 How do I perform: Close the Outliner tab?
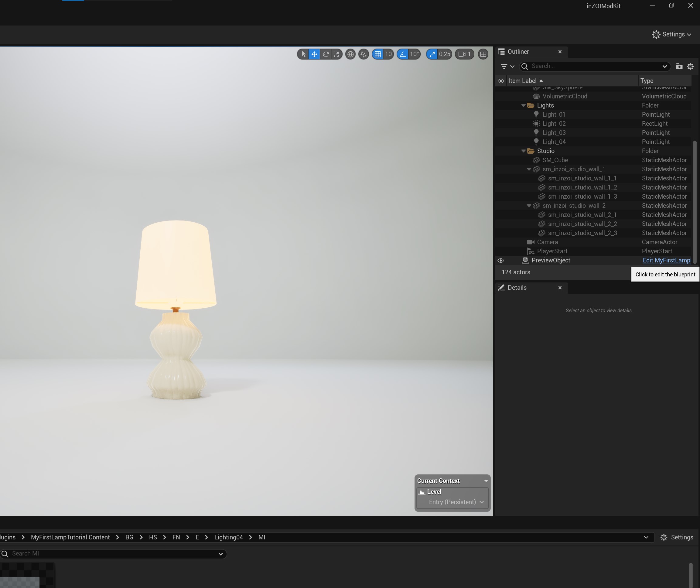pos(560,52)
